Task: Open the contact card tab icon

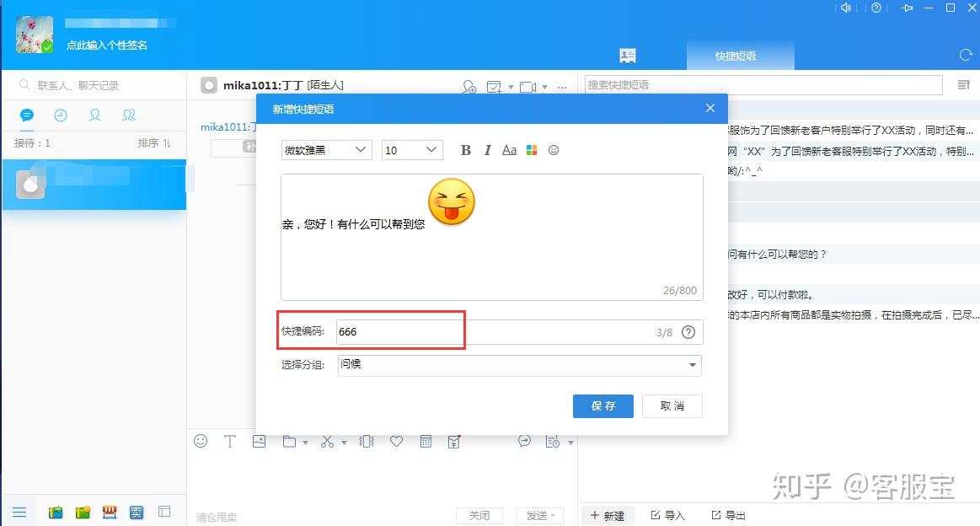Action: click(628, 56)
